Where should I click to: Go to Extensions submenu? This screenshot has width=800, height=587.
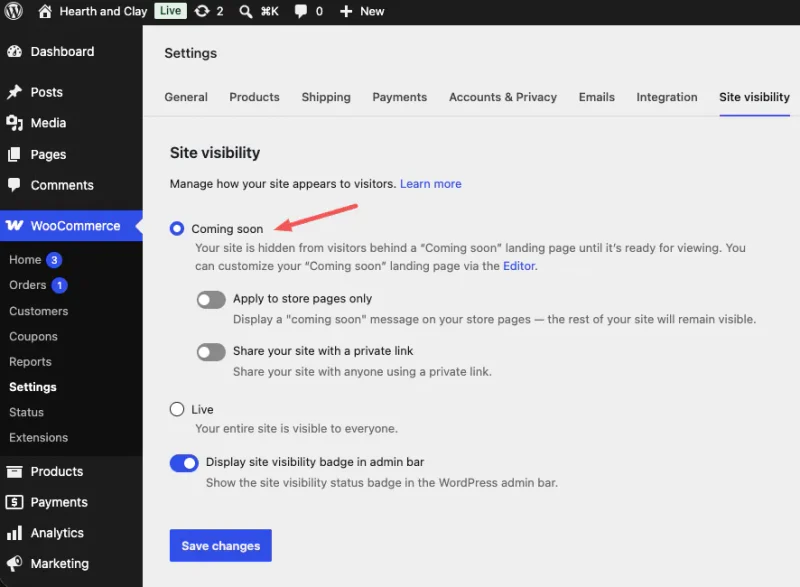(38, 438)
